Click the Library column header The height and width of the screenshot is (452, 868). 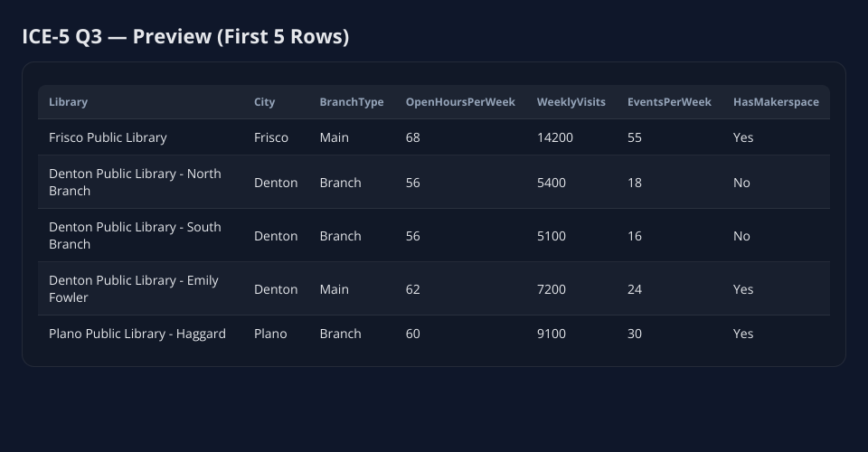coord(69,102)
